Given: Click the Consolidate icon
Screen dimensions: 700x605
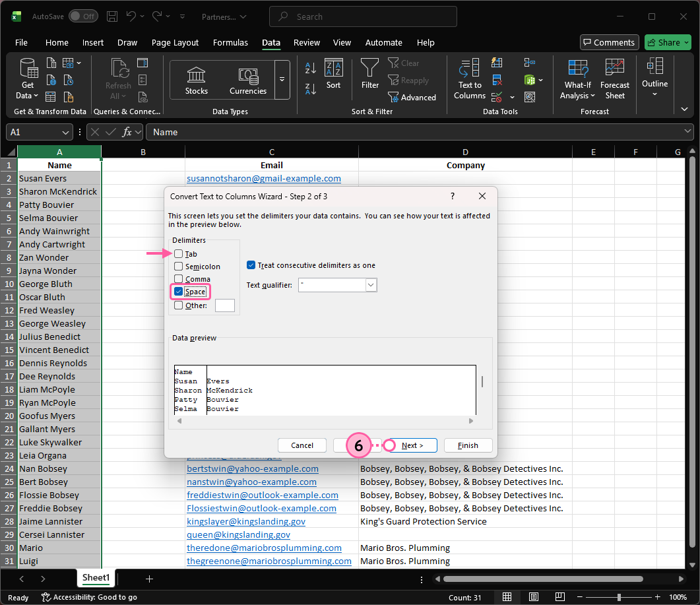Looking at the screenshot, I should coord(529,63).
